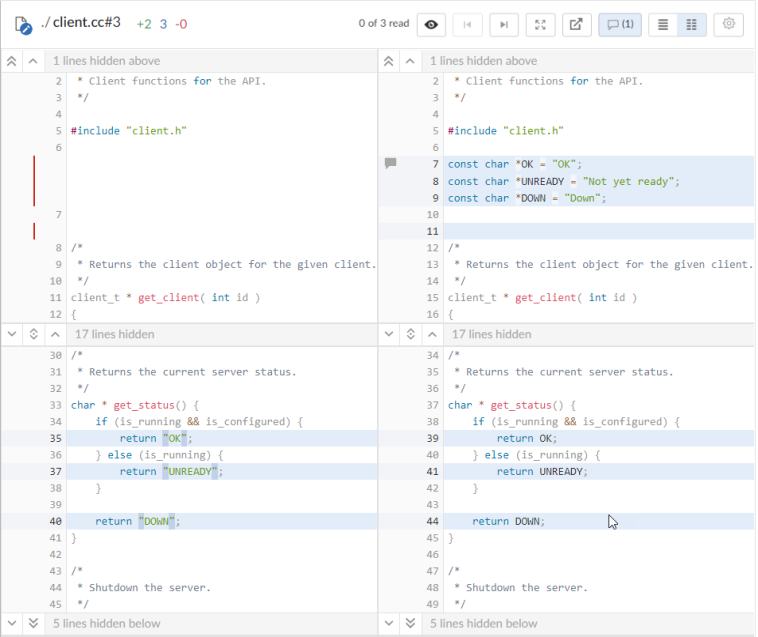Click left '17 lines hidden' label
758x637 pixels.
tap(115, 334)
